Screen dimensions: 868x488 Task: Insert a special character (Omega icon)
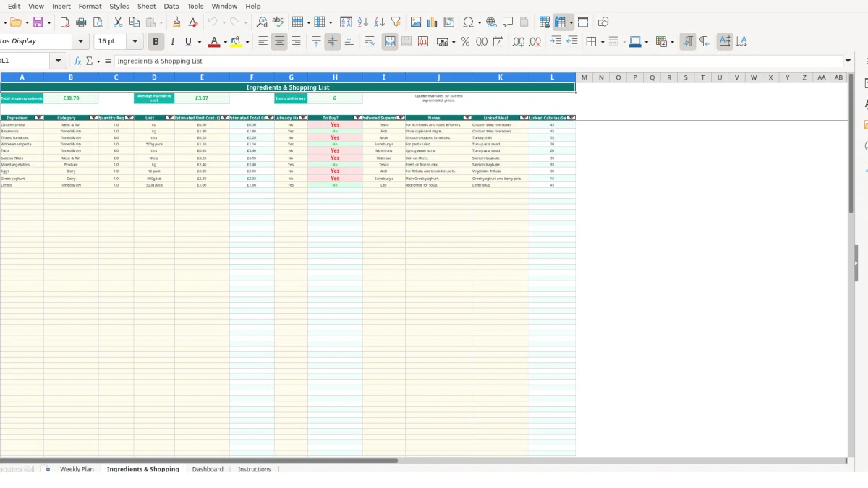click(469, 22)
